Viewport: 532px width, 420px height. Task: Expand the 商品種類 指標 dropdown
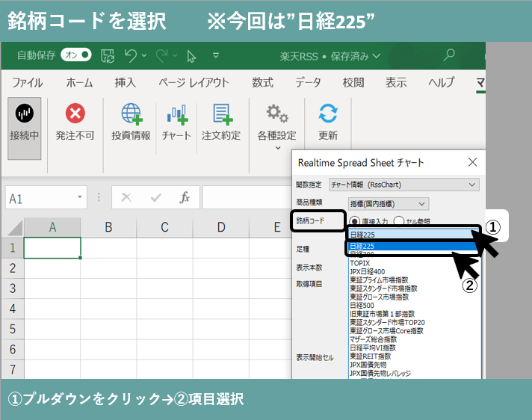422,203
